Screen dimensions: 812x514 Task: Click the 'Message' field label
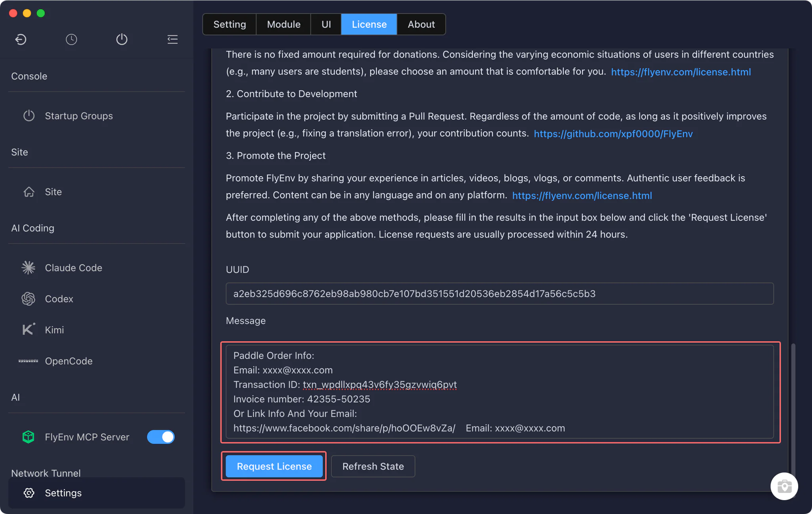point(246,320)
